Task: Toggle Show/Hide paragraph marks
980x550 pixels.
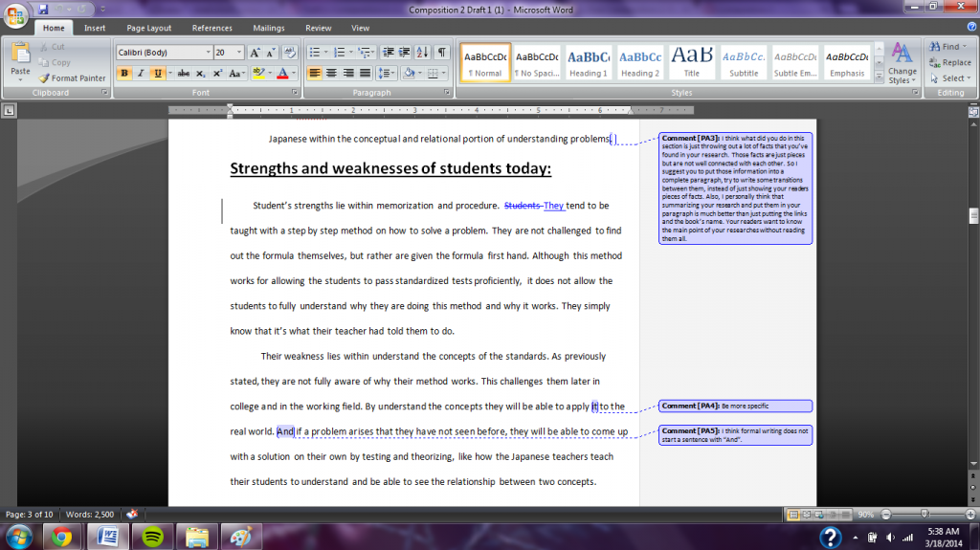Action: (x=441, y=53)
